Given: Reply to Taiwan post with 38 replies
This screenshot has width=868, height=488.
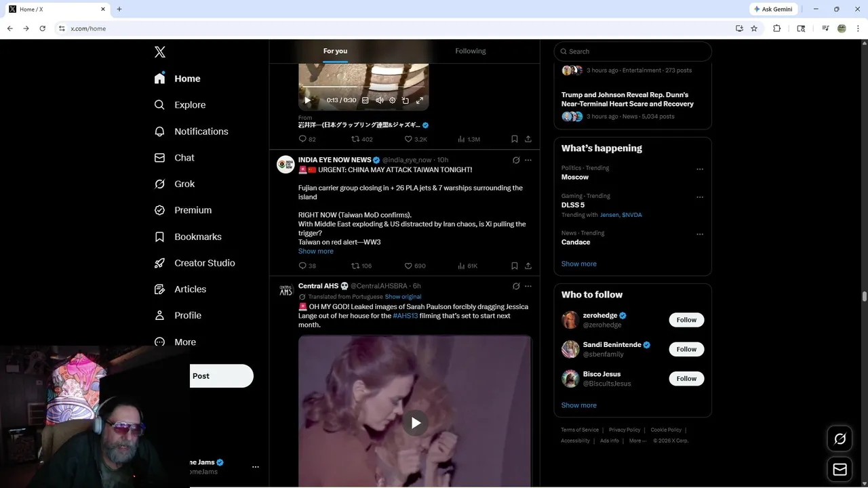Looking at the screenshot, I should (307, 266).
